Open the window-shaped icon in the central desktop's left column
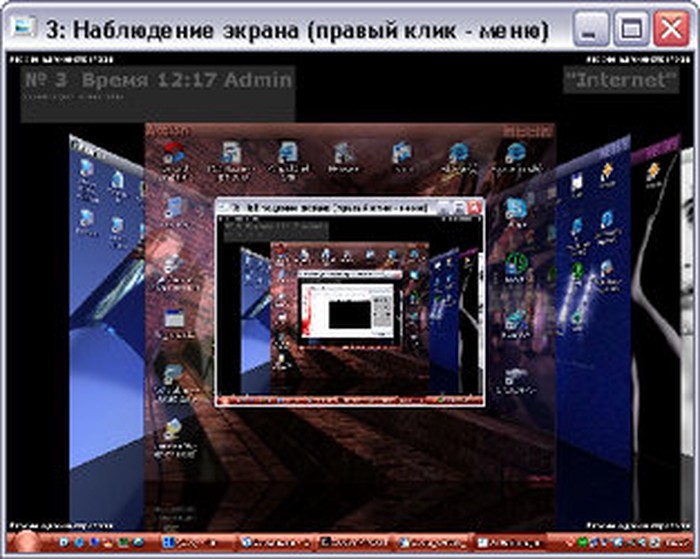 (x=174, y=319)
